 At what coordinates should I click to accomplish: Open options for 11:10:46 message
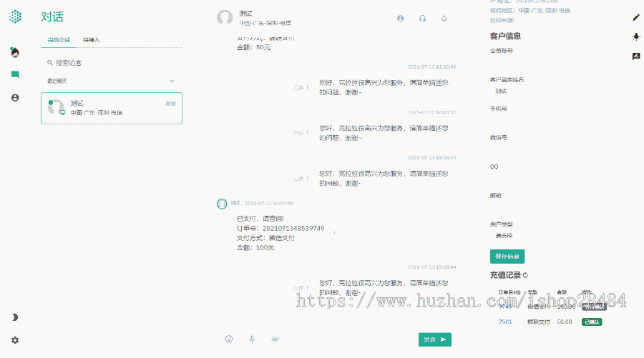pyautogui.click(x=307, y=87)
